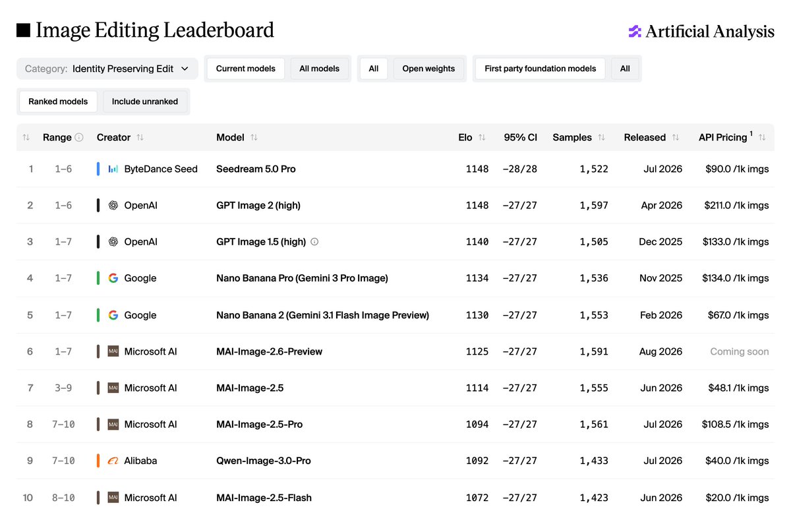The width and height of the screenshot is (791, 532).
Task: Open the Nano Banana Pro model link
Action: (x=302, y=278)
